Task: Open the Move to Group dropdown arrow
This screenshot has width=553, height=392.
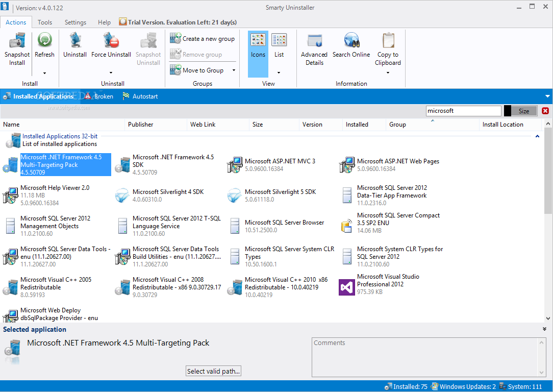Action: coord(234,70)
